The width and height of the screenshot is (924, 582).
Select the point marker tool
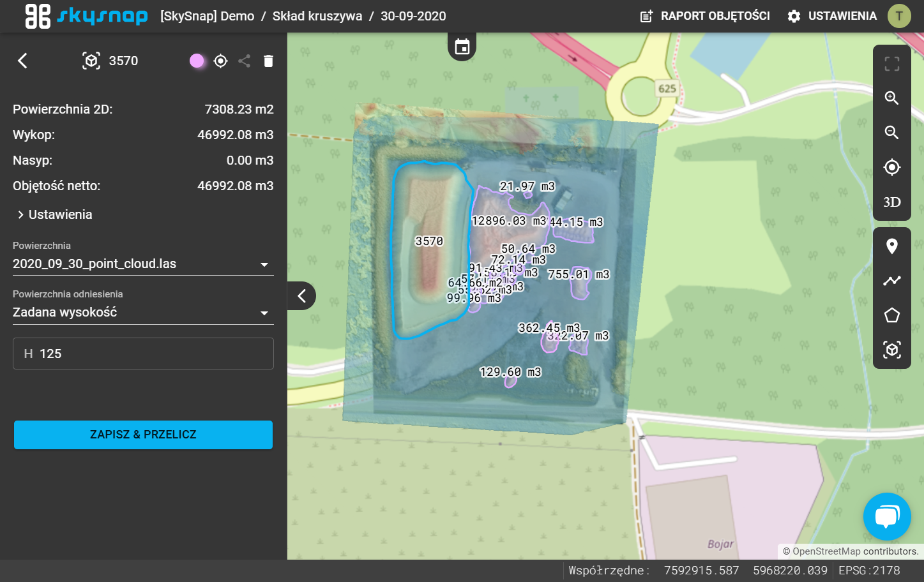tap(892, 246)
